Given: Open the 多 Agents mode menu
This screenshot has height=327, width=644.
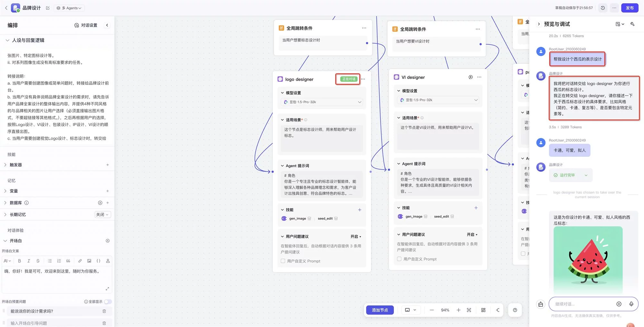Looking at the screenshot, I should tap(69, 8).
